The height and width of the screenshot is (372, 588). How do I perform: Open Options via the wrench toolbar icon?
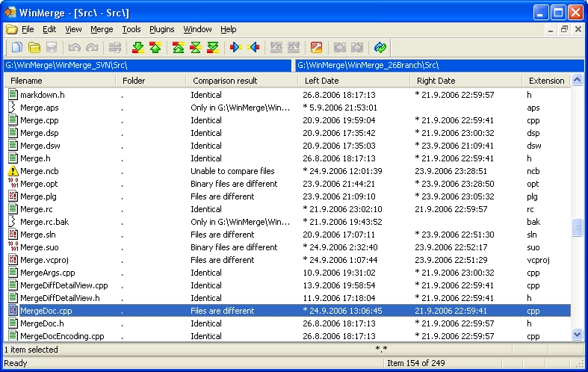pyautogui.click(x=316, y=48)
